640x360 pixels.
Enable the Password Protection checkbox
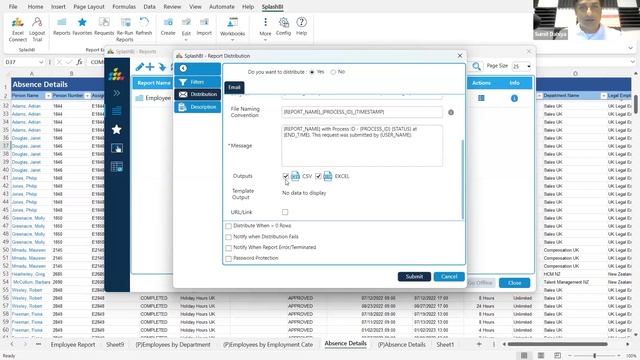229,258
